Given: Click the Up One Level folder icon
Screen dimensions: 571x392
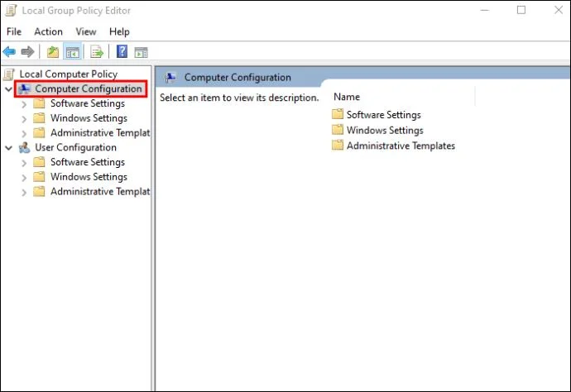Looking at the screenshot, I should pyautogui.click(x=53, y=52).
